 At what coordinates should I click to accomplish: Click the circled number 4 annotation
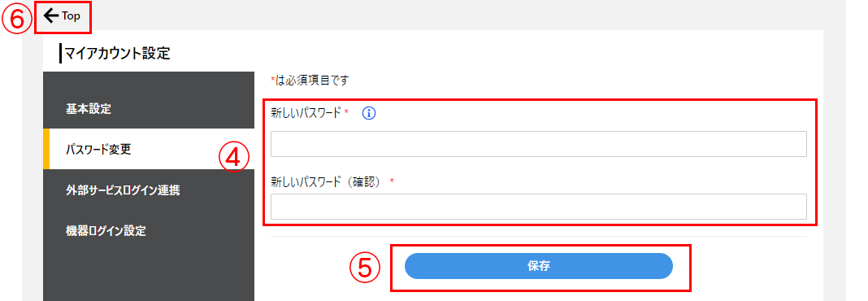click(233, 157)
